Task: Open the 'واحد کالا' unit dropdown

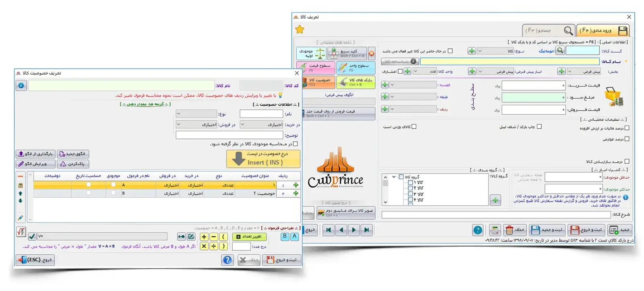Action: click(x=416, y=71)
